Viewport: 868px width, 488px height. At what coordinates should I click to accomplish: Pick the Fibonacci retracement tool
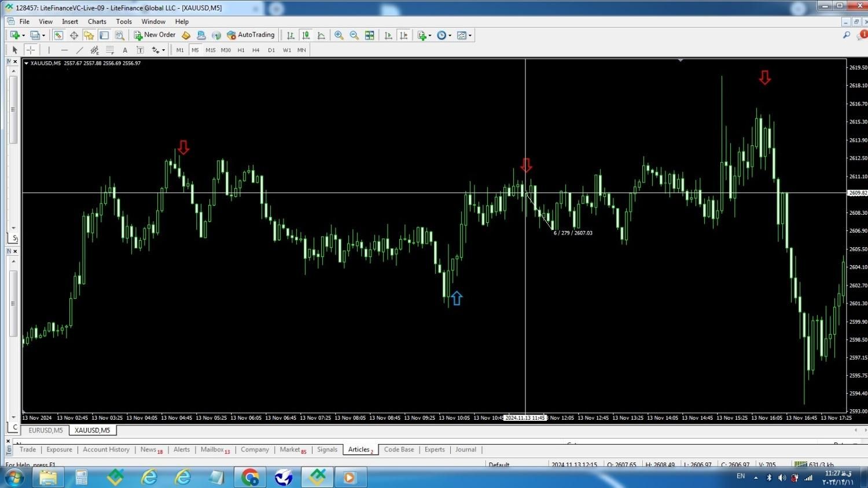pyautogui.click(x=109, y=50)
